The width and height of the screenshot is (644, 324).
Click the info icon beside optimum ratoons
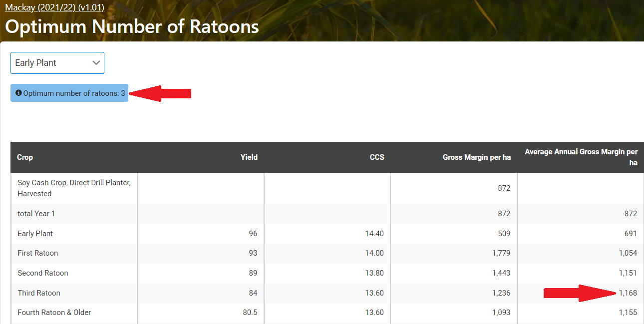(18, 93)
